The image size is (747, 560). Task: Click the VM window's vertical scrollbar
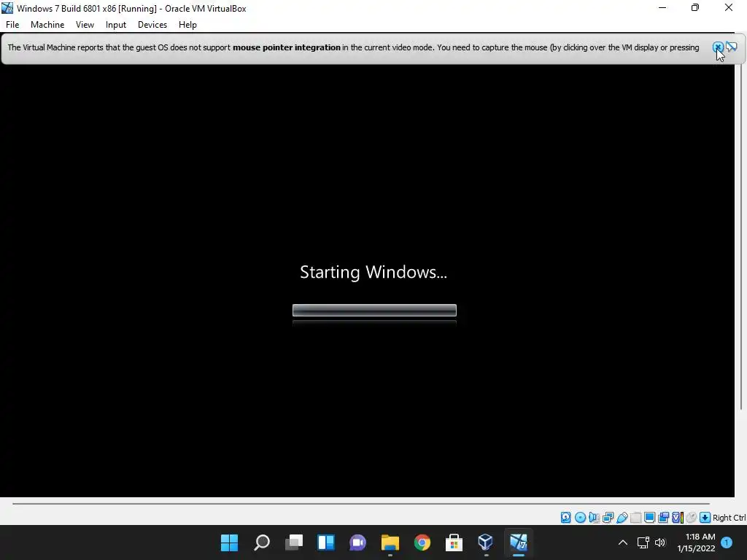click(x=741, y=236)
